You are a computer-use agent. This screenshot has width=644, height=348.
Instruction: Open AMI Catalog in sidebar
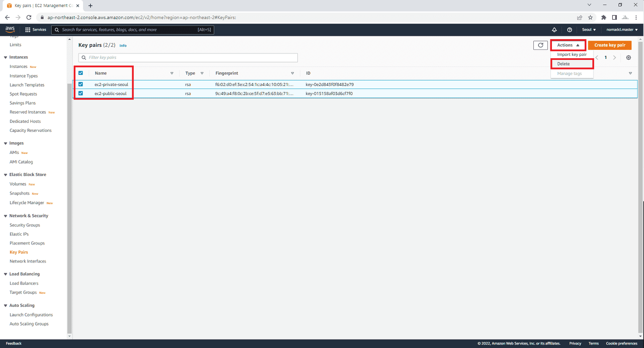tap(21, 162)
